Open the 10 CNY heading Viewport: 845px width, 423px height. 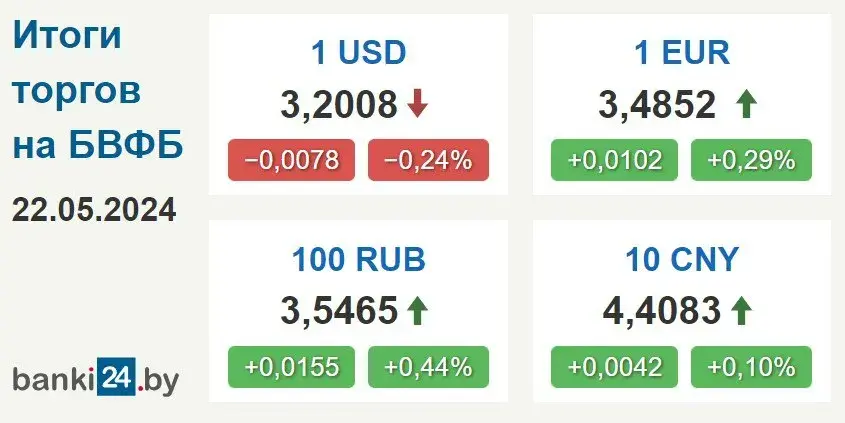point(682,260)
